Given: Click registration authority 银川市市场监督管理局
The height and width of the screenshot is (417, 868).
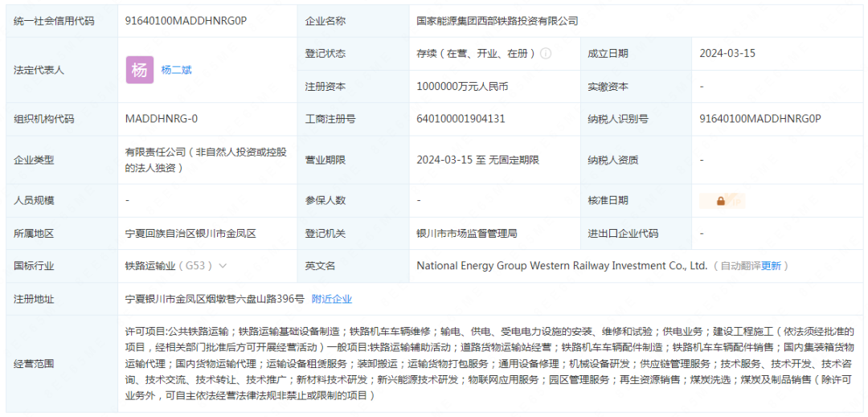Looking at the screenshot, I should (467, 233).
